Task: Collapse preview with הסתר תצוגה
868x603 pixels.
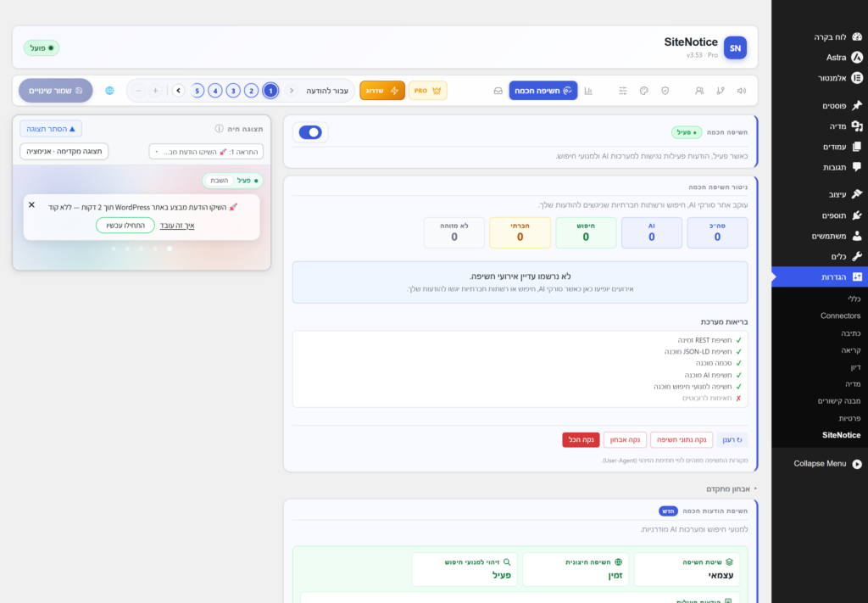Action: pyautogui.click(x=51, y=129)
